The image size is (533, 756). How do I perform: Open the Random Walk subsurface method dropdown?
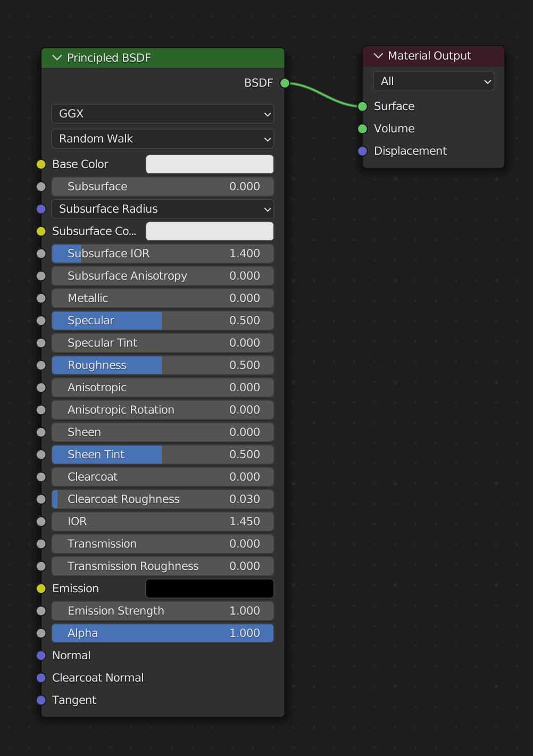click(163, 139)
